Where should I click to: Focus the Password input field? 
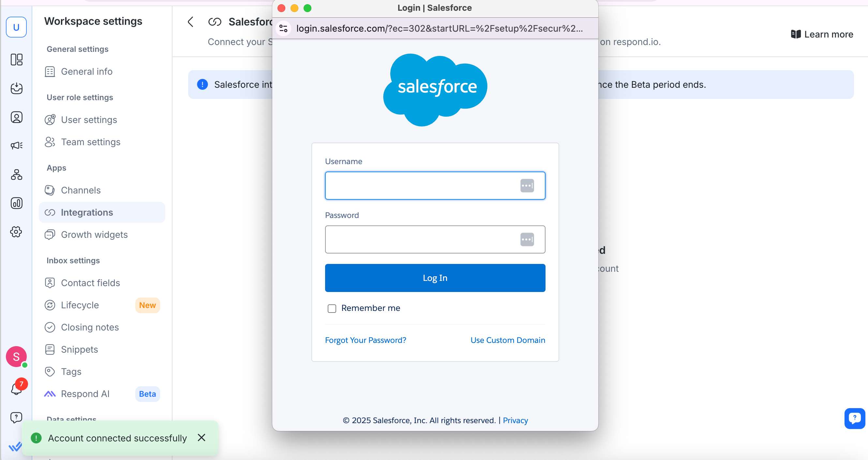point(435,239)
